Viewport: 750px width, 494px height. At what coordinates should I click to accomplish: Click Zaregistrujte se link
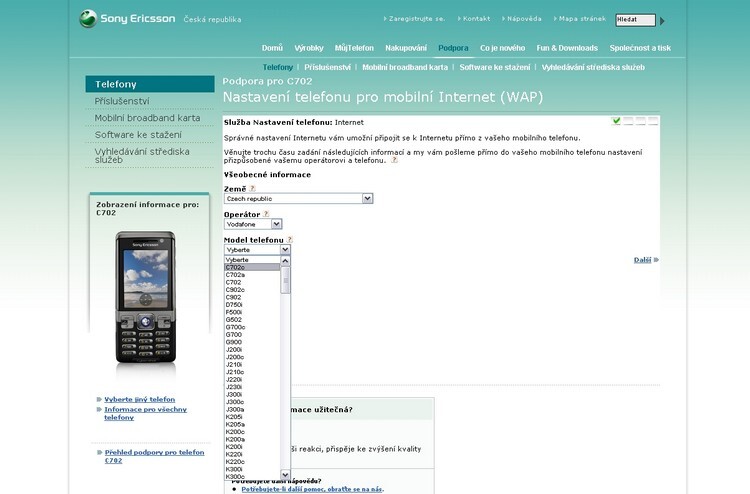(417, 19)
